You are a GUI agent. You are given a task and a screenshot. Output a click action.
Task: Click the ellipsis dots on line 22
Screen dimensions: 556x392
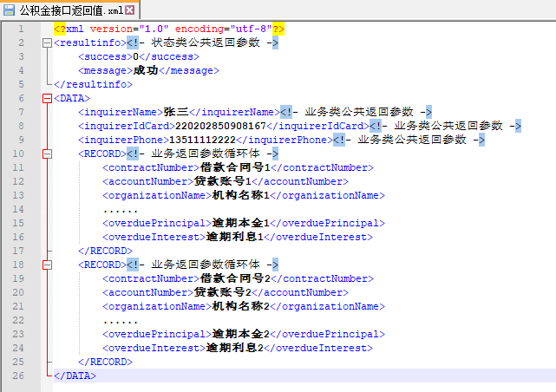[x=121, y=322]
